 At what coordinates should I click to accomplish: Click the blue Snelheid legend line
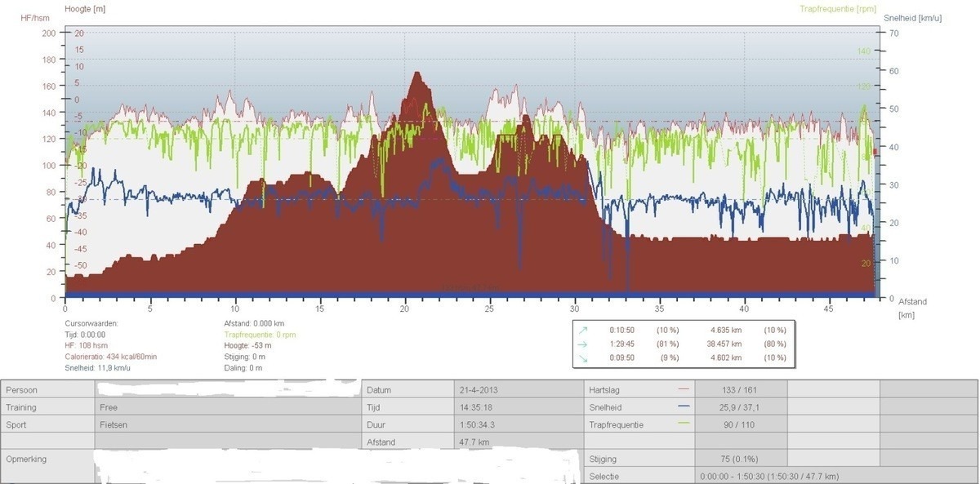(684, 406)
